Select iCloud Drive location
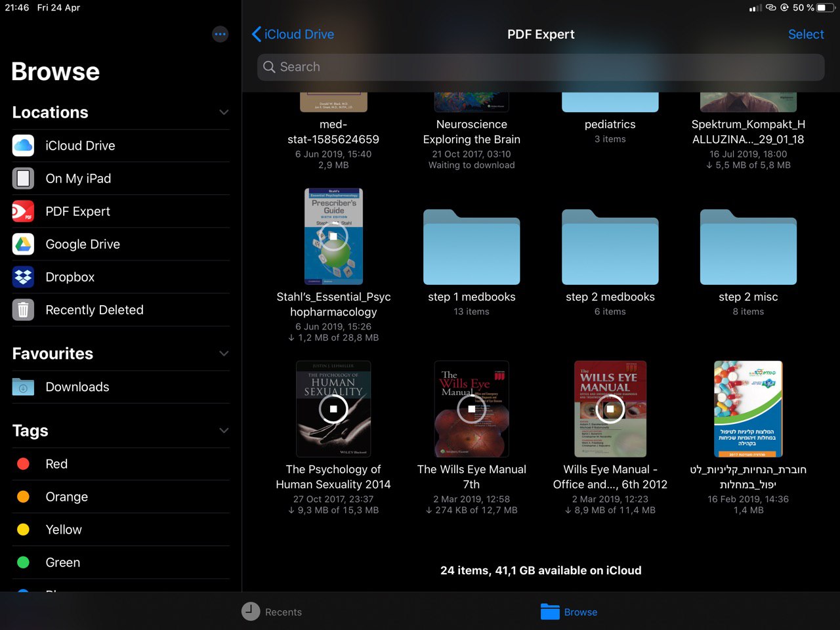840x630 pixels. (121, 146)
